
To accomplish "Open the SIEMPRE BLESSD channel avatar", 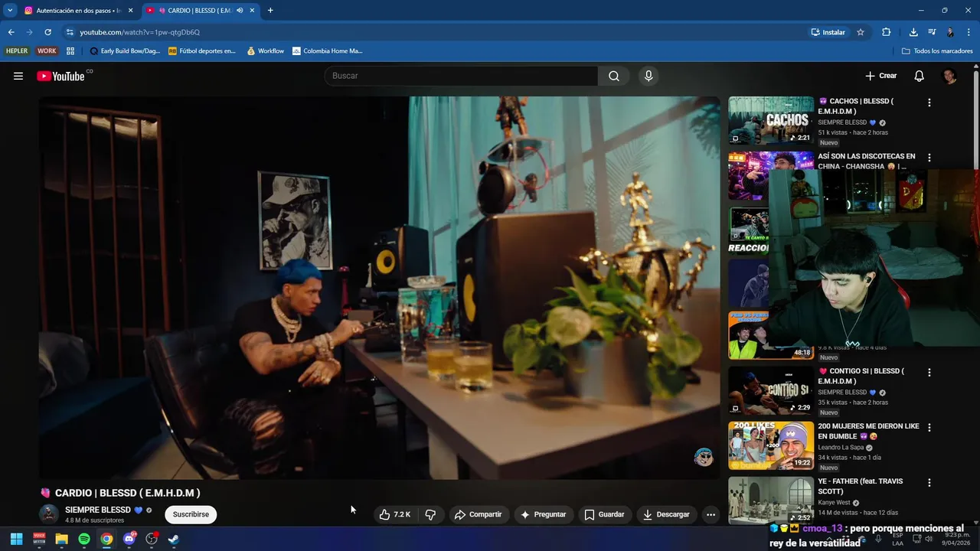I will [49, 514].
